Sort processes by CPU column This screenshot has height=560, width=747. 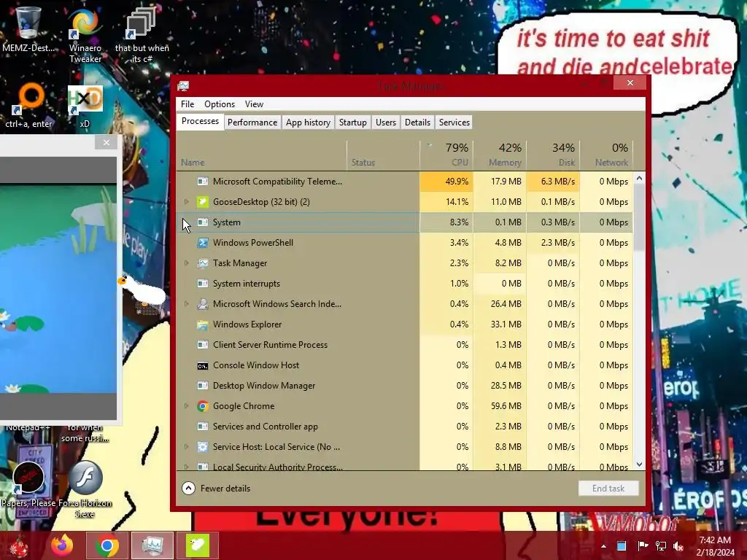pyautogui.click(x=446, y=155)
